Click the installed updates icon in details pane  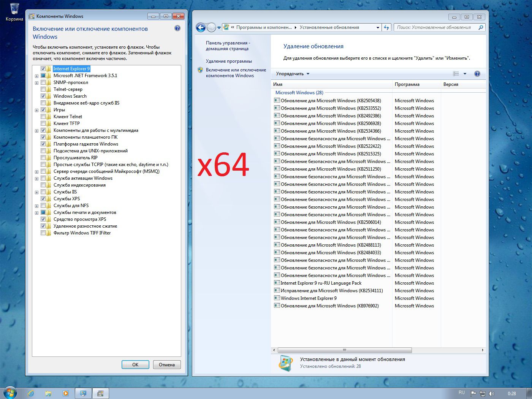click(x=286, y=363)
